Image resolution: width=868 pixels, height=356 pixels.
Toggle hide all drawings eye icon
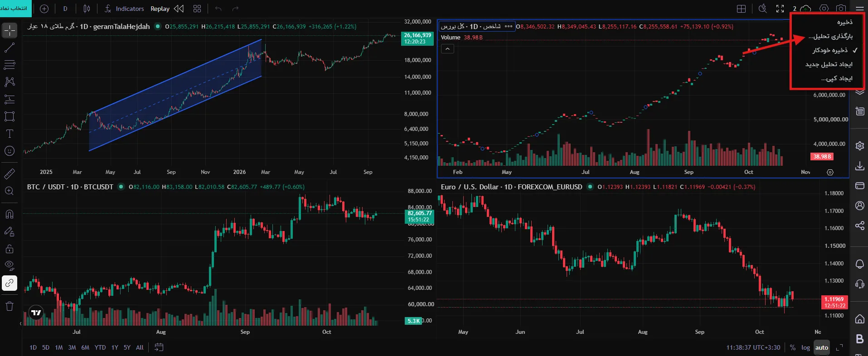coord(10,266)
